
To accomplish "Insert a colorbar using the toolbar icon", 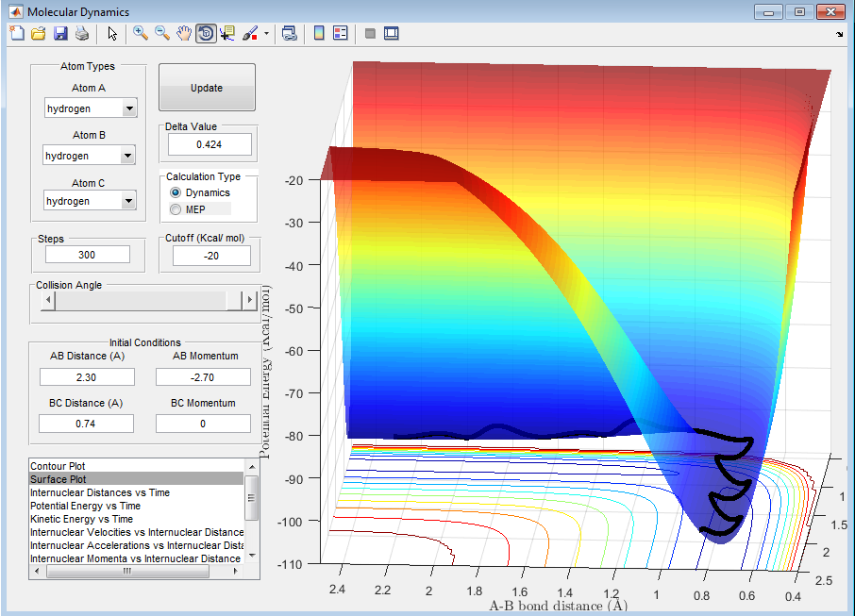I will click(x=319, y=34).
